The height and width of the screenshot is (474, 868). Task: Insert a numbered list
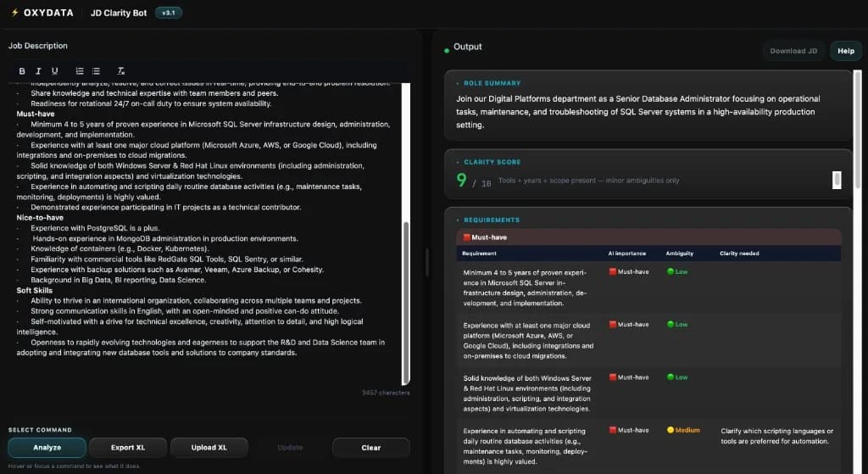(80, 71)
